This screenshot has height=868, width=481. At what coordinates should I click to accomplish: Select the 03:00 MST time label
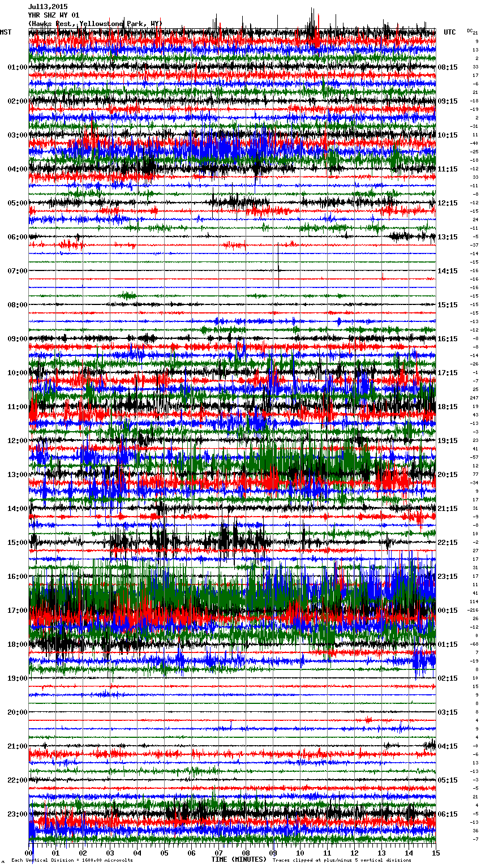click(18, 135)
